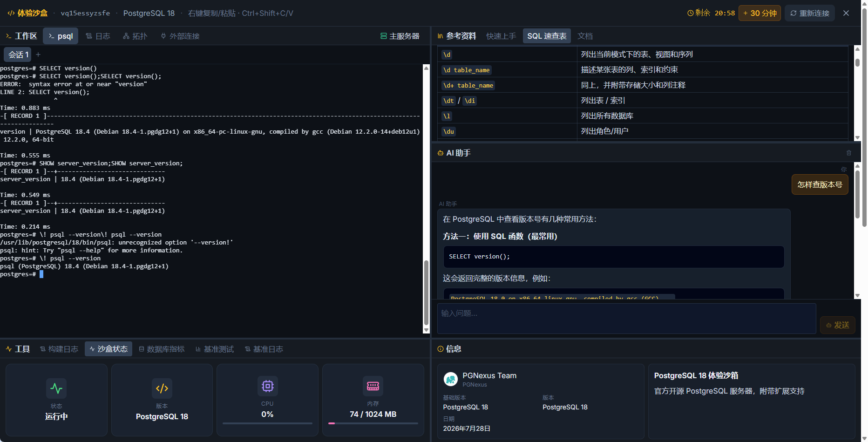Select the SQL 速查表 tab
This screenshot has width=868, height=442.
click(547, 36)
